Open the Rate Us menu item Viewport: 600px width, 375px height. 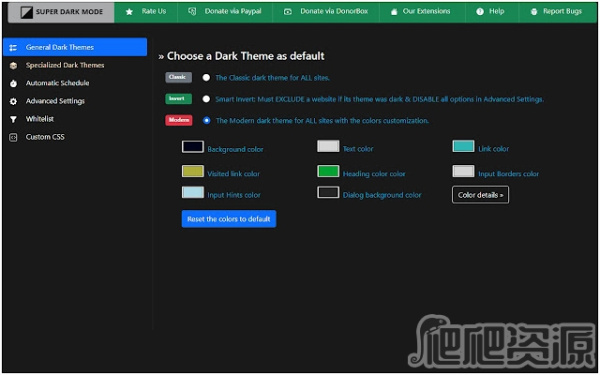click(146, 11)
